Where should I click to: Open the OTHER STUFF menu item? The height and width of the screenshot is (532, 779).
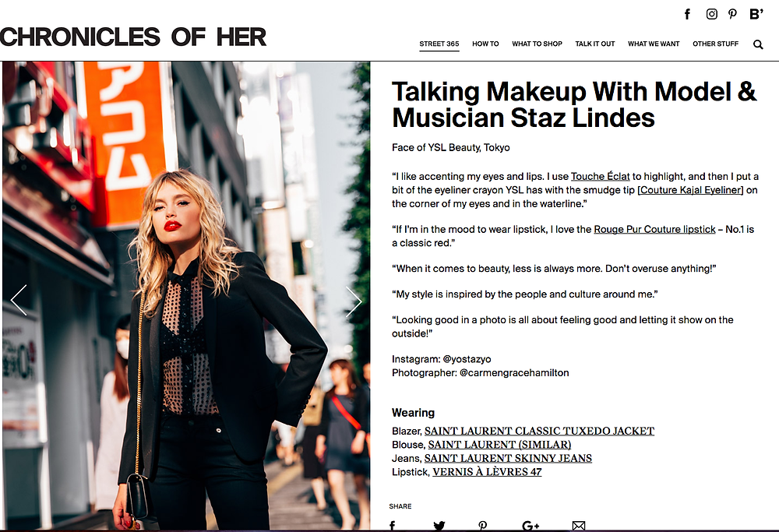point(715,44)
